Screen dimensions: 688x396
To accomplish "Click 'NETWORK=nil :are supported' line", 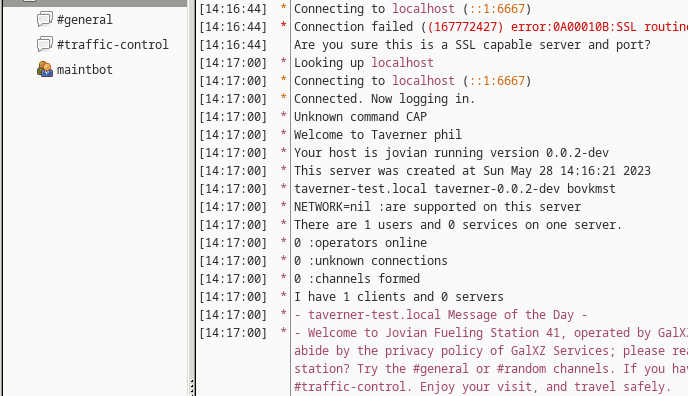I will coord(437,207).
